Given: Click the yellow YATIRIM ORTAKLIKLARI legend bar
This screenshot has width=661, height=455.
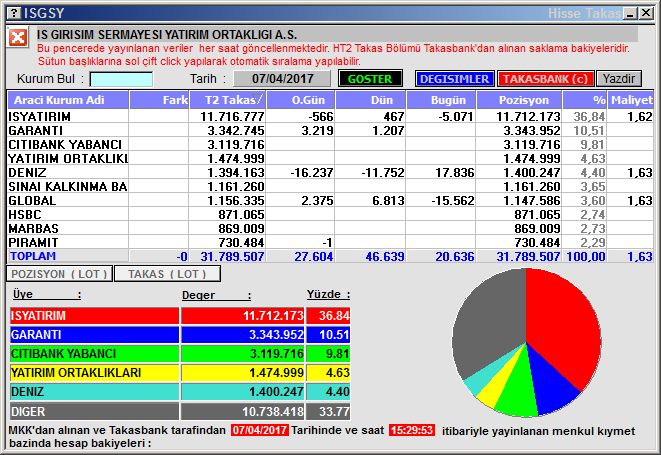Looking at the screenshot, I should [94, 372].
